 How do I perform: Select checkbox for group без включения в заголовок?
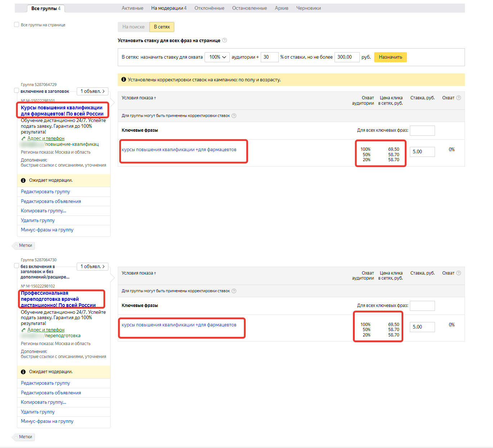coord(17,266)
